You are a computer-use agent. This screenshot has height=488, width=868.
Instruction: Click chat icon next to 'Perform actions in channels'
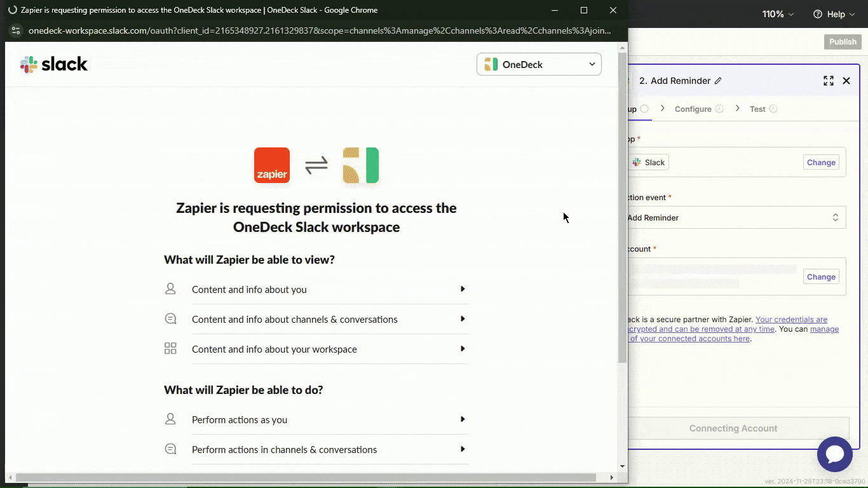[x=170, y=449]
